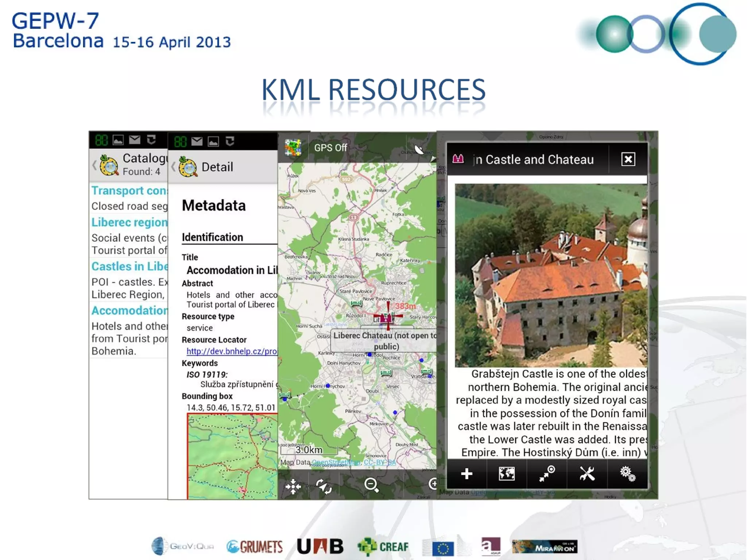Go back using chevron beside Detail icon
This screenshot has width=747, height=560.
click(x=173, y=167)
